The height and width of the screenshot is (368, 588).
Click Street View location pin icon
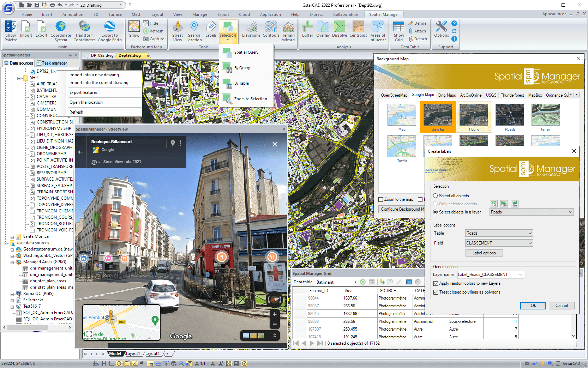(173, 143)
